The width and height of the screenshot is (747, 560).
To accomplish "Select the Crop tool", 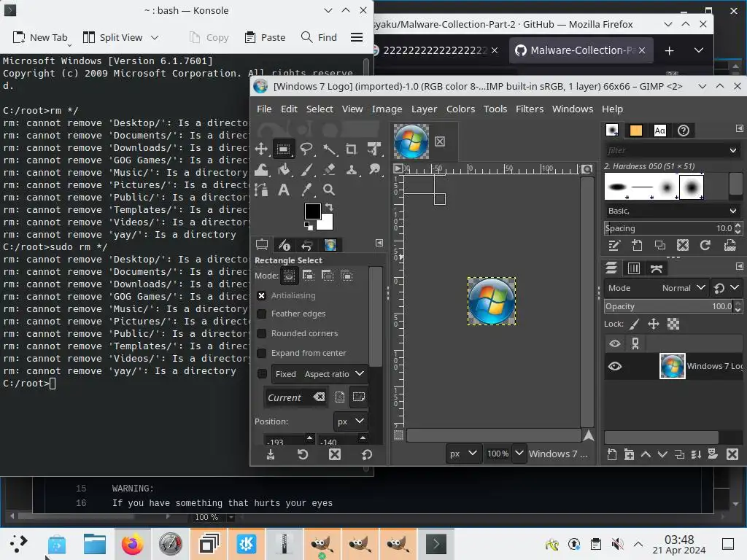I will (x=352, y=149).
